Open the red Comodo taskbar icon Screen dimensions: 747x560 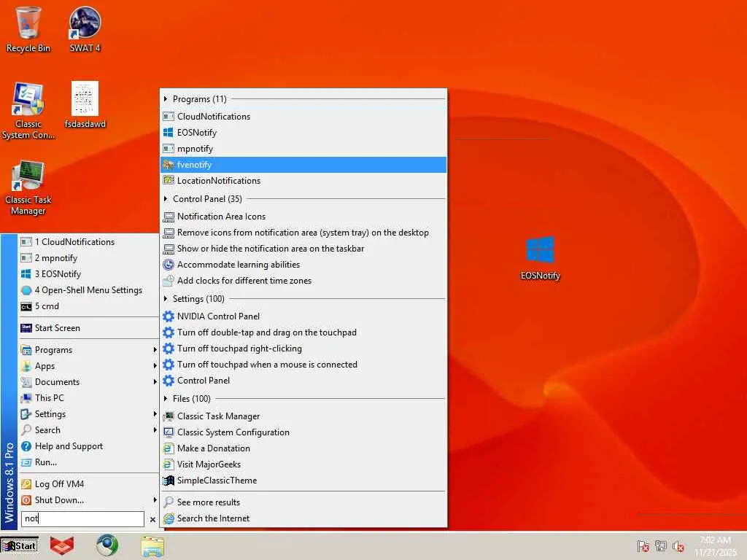pos(62,545)
